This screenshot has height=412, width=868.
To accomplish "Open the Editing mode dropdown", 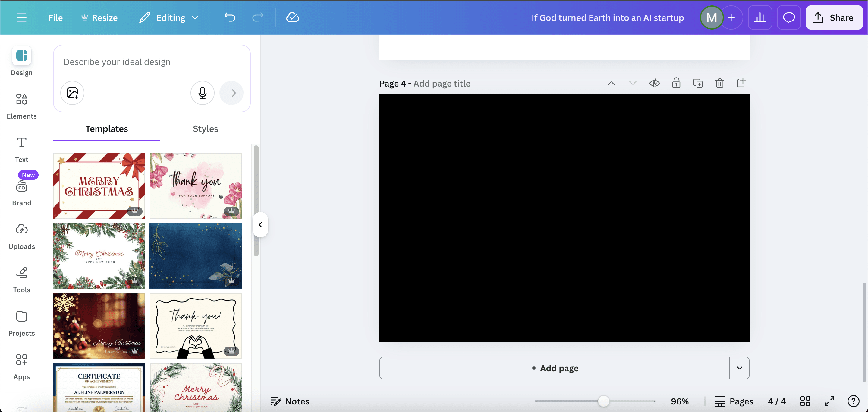I will [169, 17].
